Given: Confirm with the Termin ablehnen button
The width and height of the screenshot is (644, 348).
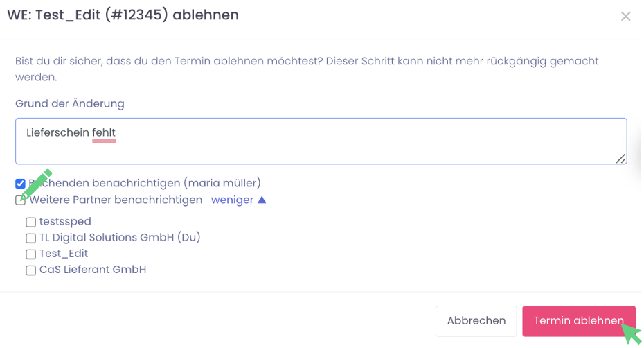Looking at the screenshot, I should [x=578, y=321].
